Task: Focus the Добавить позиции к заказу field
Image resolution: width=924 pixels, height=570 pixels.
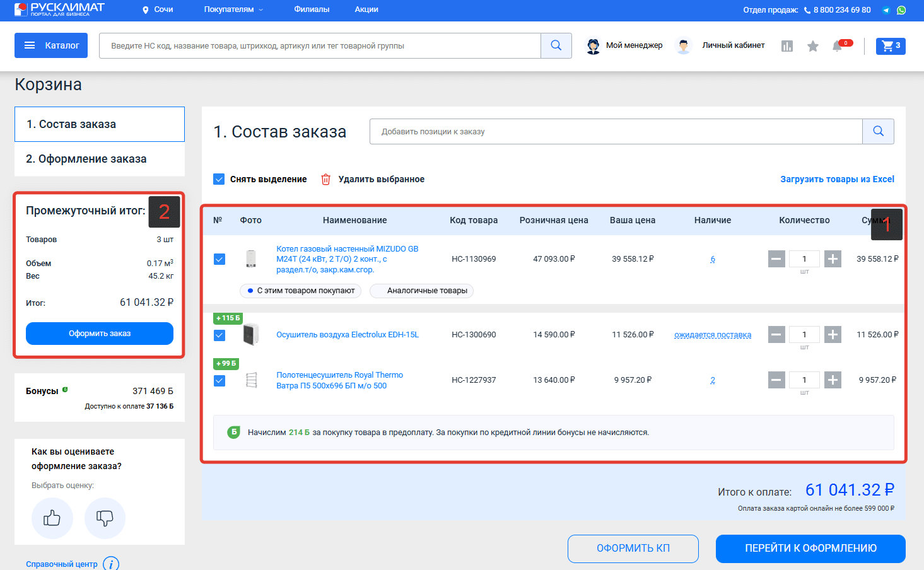Action: tap(616, 131)
